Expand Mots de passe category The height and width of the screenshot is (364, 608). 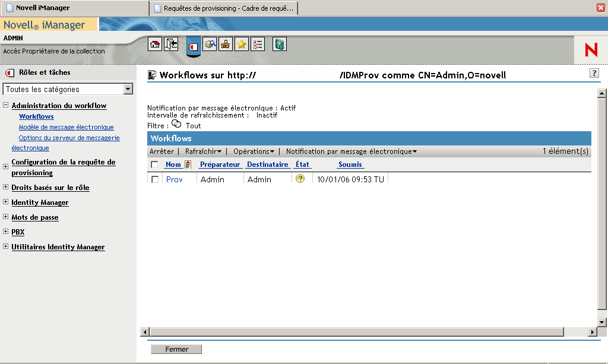5,216
